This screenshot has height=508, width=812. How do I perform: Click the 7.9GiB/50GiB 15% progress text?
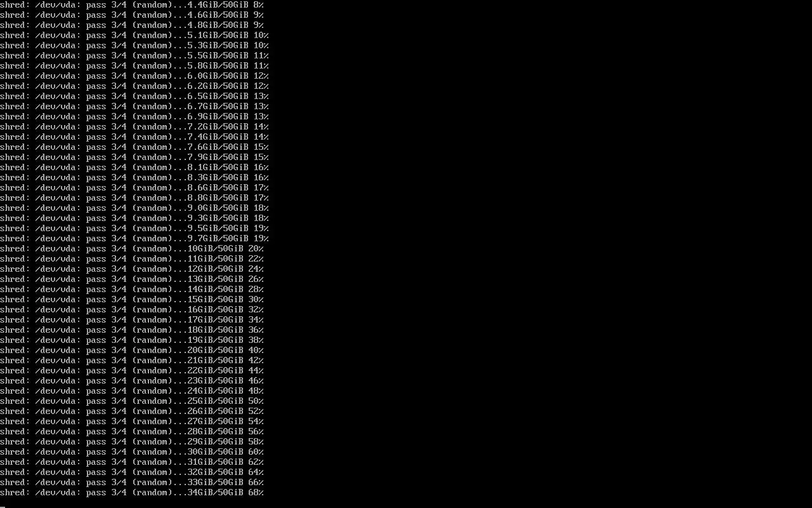click(x=134, y=157)
